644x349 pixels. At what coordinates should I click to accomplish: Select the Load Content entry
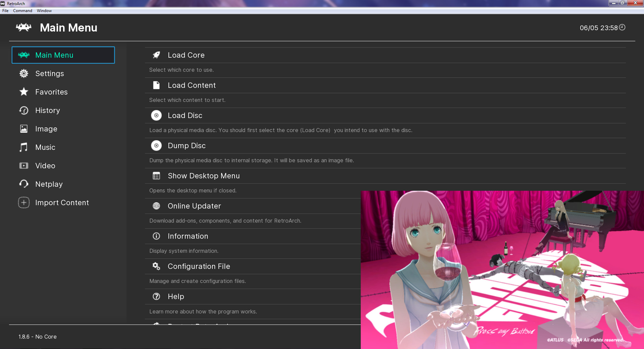pos(385,85)
